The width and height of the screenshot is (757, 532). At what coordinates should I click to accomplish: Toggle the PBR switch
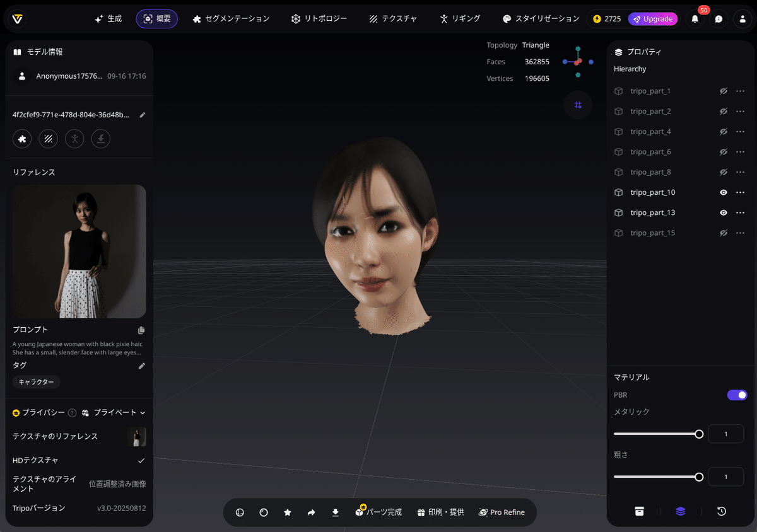pyautogui.click(x=737, y=395)
